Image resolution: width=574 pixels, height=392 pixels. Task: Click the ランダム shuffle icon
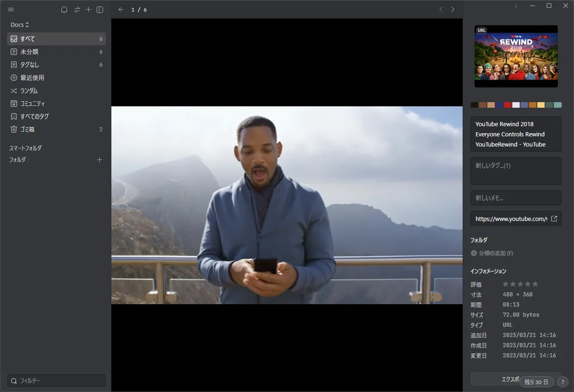pos(14,91)
